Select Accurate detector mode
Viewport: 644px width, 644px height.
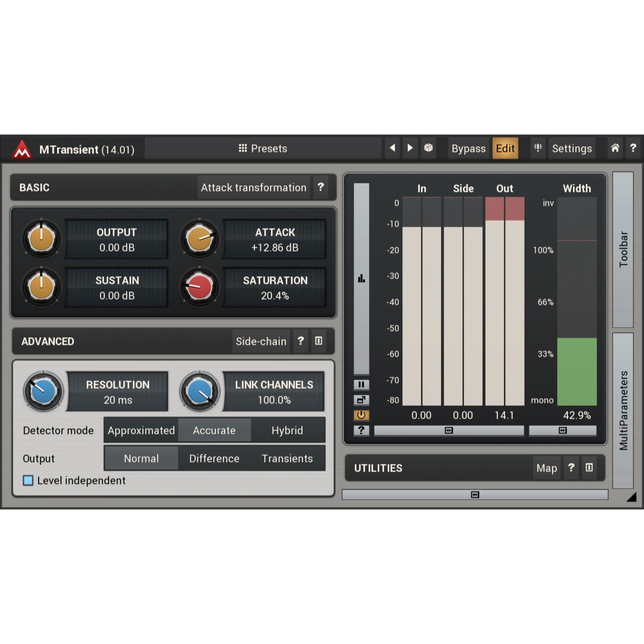point(214,430)
